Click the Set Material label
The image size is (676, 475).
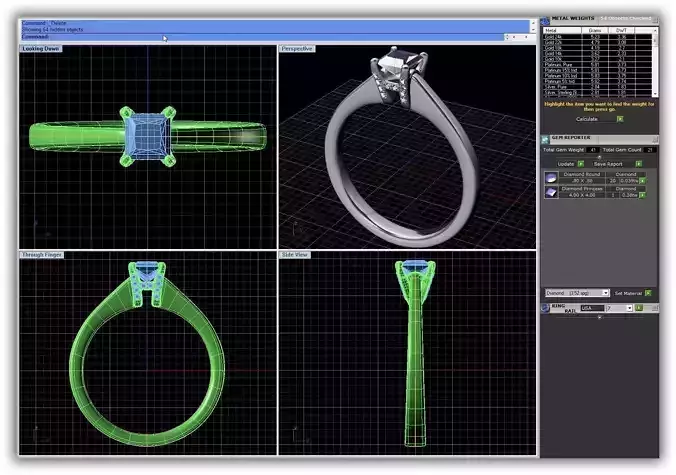(628, 293)
